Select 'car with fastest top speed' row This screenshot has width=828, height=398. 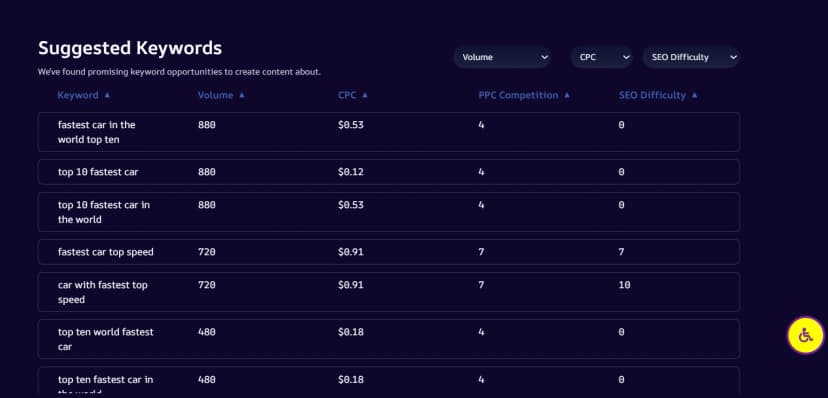389,292
